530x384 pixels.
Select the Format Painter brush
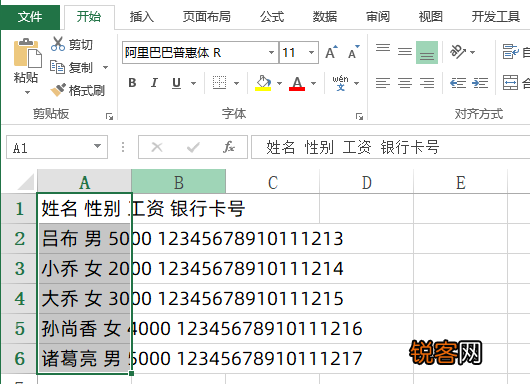point(58,90)
